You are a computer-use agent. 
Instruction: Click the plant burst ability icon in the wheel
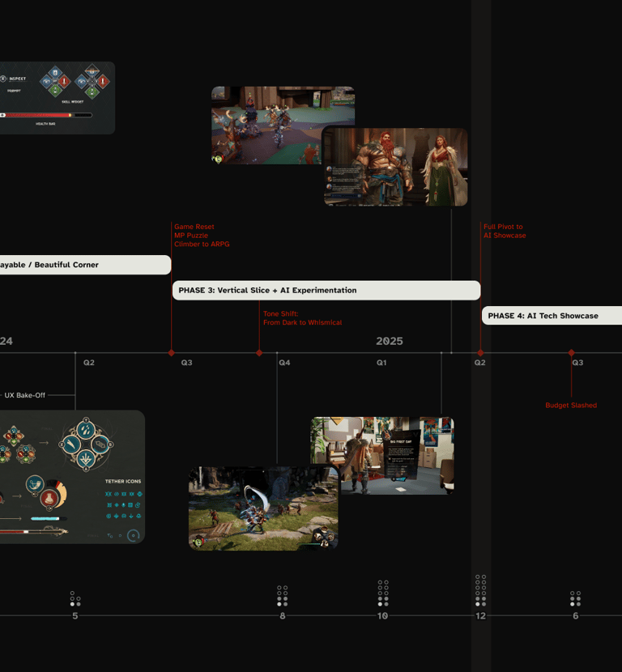tap(86, 460)
